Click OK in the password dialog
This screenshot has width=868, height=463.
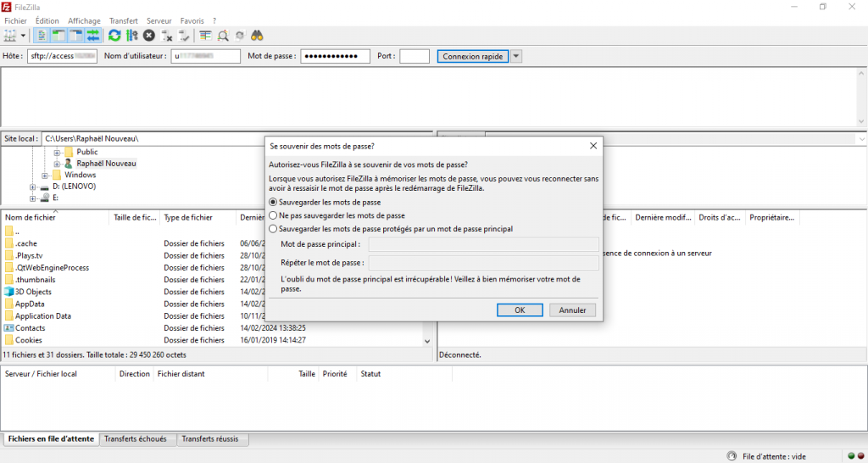520,310
